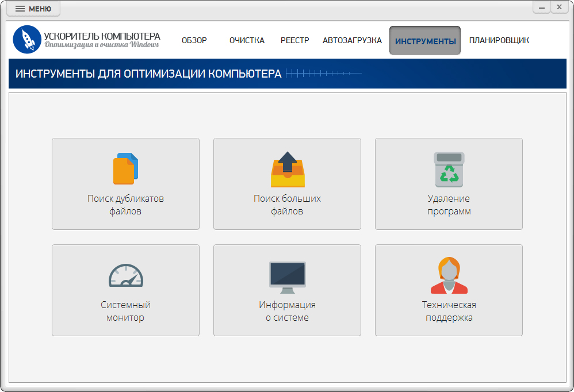The height and width of the screenshot is (392, 574).
Task: Click the speedometer system monitor icon
Action: click(x=125, y=276)
